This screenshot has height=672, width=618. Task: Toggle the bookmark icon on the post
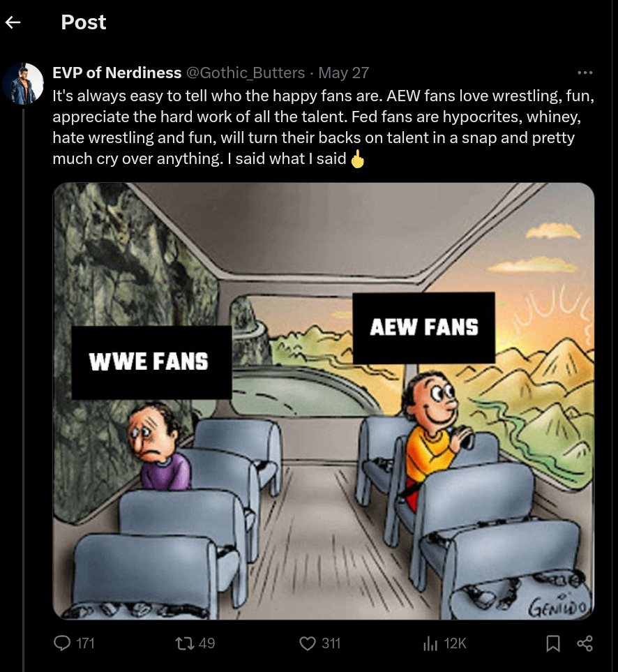pos(553,643)
